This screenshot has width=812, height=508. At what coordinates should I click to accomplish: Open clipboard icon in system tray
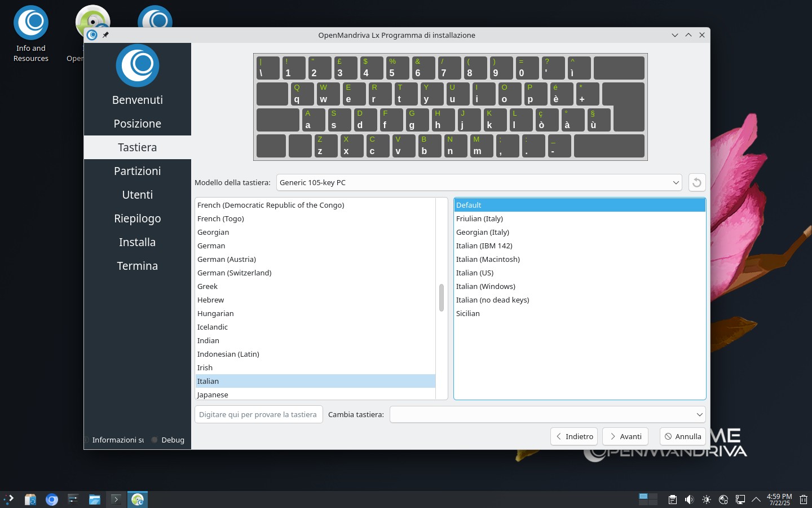pyautogui.click(x=672, y=500)
